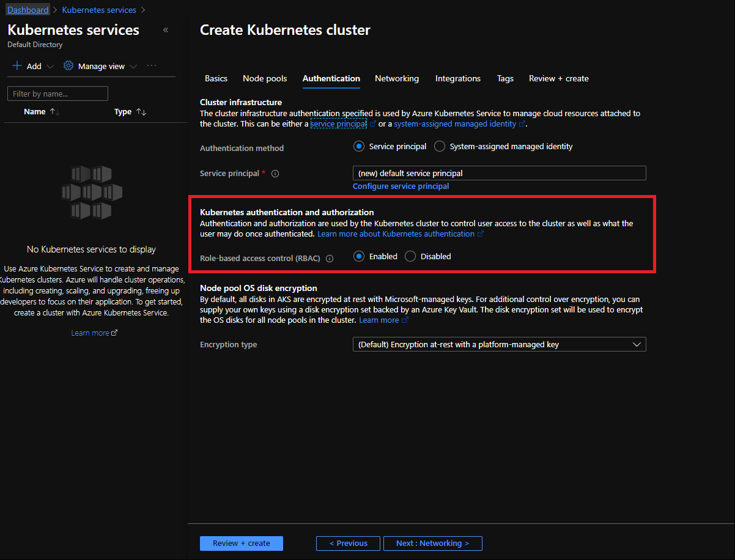Sort list by Name column arrows

tap(54, 112)
